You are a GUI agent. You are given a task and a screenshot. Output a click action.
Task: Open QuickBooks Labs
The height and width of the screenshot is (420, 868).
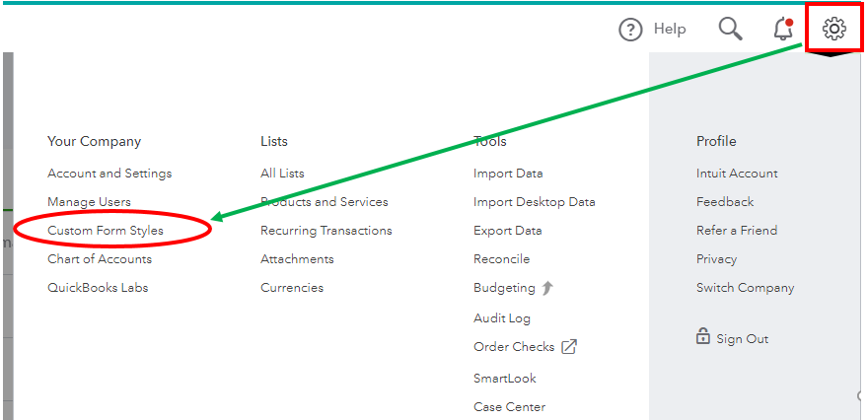click(98, 288)
